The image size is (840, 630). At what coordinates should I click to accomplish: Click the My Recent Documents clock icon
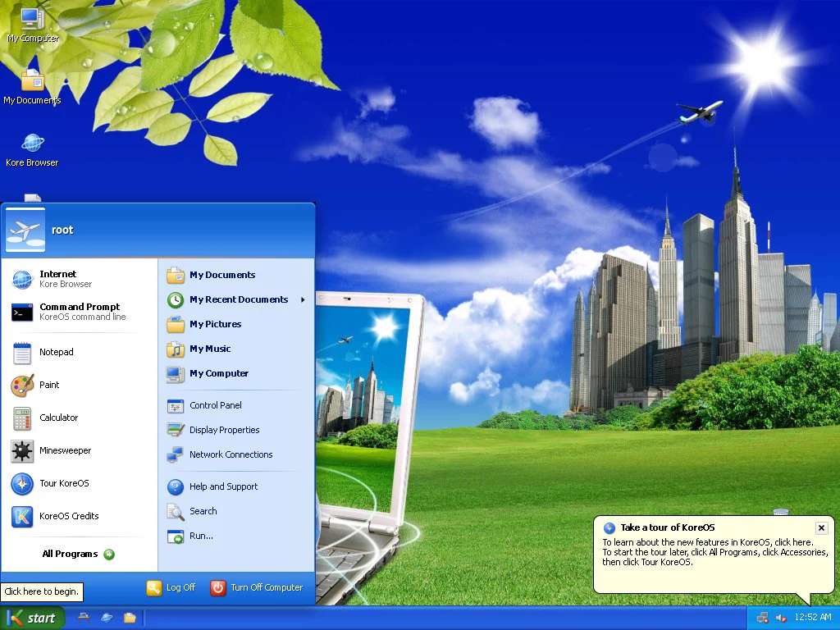(x=176, y=300)
